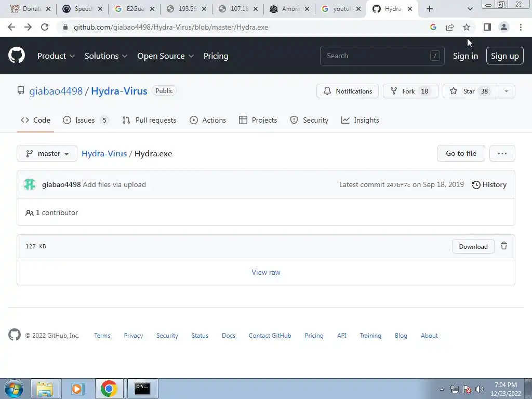Open the Chrome three-dot menu
This screenshot has height=399, width=532.
521,27
